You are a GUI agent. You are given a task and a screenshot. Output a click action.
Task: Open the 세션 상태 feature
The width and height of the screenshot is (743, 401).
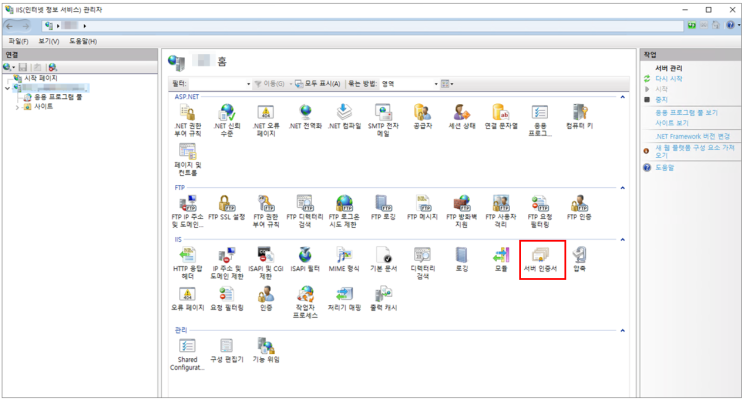pyautogui.click(x=462, y=117)
